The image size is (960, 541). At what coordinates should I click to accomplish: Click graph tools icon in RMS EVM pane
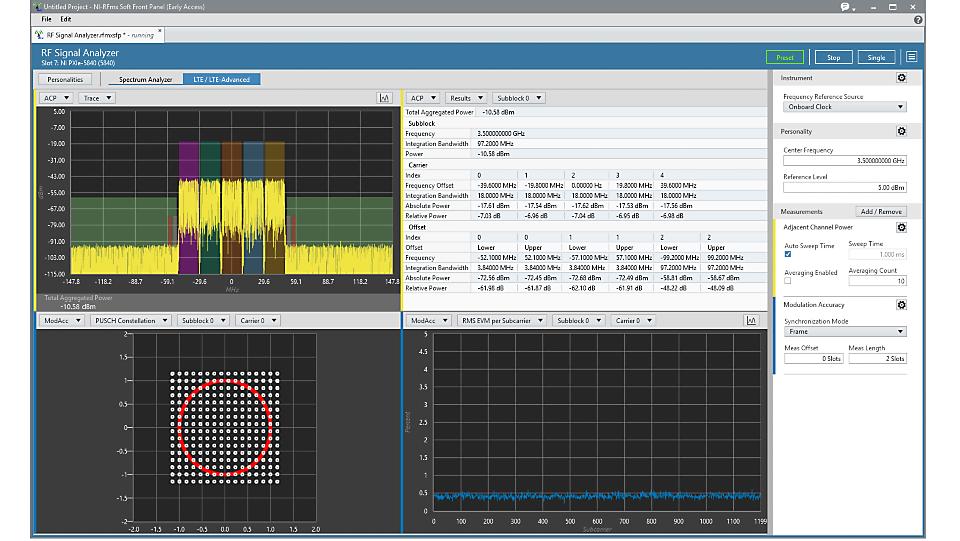[751, 320]
